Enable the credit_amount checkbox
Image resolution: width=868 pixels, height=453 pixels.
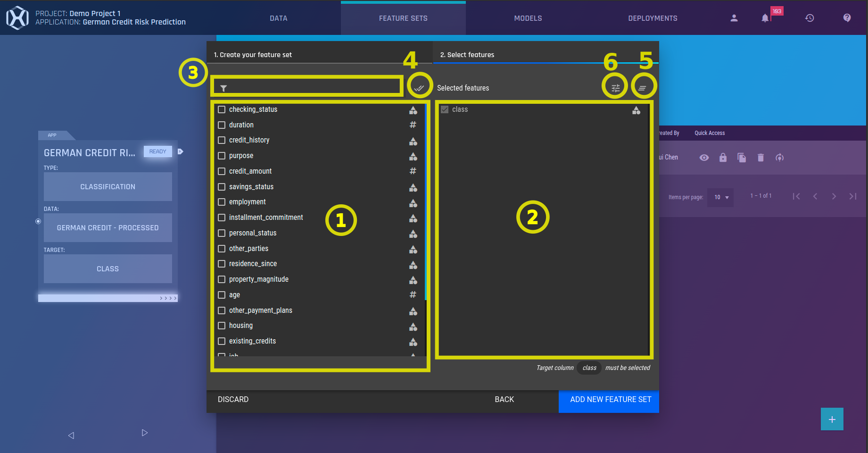tap(222, 171)
